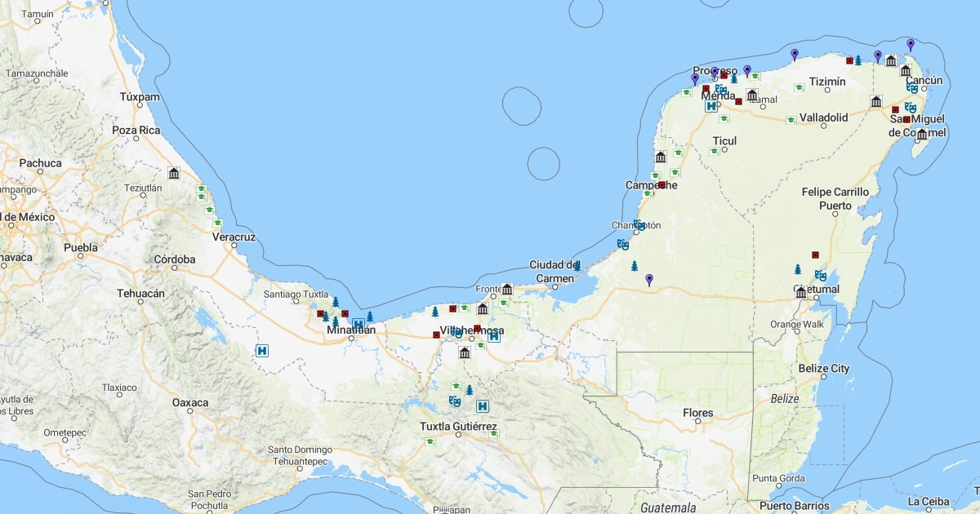Image resolution: width=980 pixels, height=514 pixels.
Task: Select the purple pin at the peninsula's northeast tip
Action: (x=911, y=44)
